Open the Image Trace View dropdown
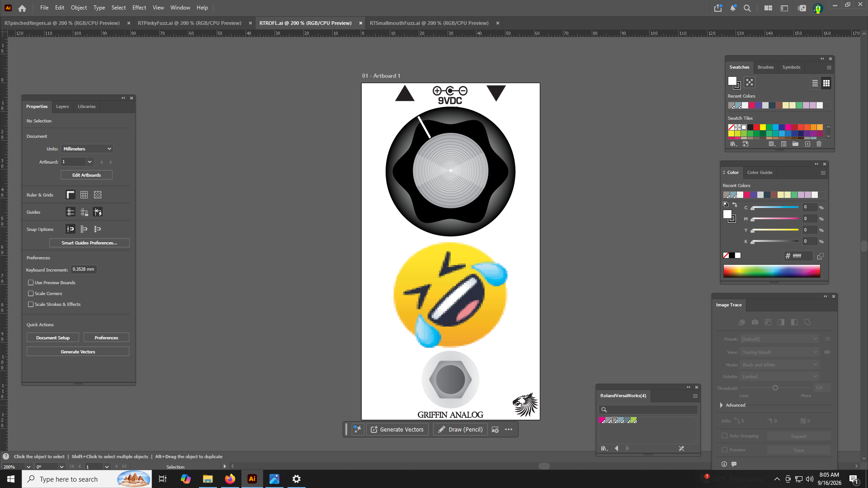This screenshot has width=868, height=488. tap(779, 352)
